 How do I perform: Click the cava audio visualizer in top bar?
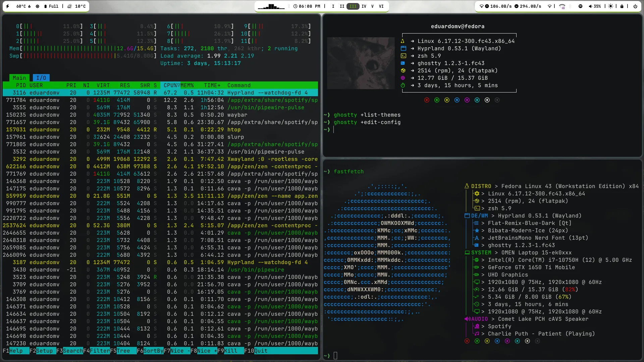coord(271,6)
